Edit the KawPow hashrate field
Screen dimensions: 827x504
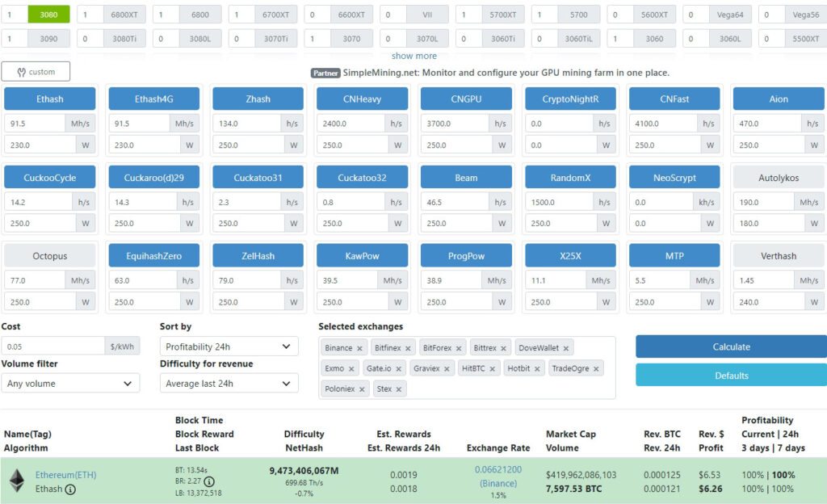point(346,280)
